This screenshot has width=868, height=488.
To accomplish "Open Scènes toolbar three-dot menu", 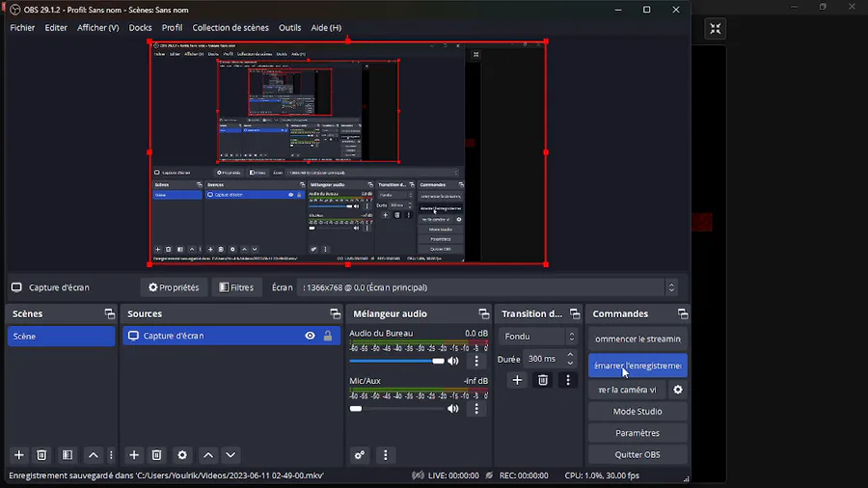I will 111,455.
